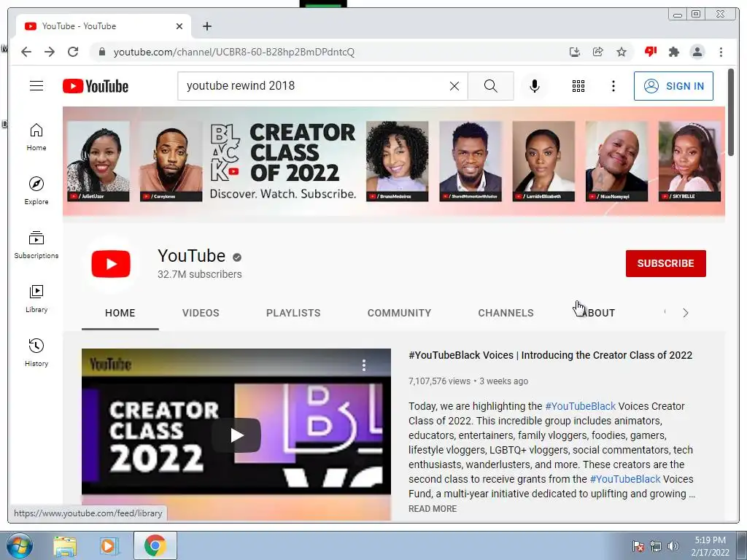Click the Creator Class of 2022 banner
Image resolution: width=747 pixels, height=560 pixels.
pos(393,161)
